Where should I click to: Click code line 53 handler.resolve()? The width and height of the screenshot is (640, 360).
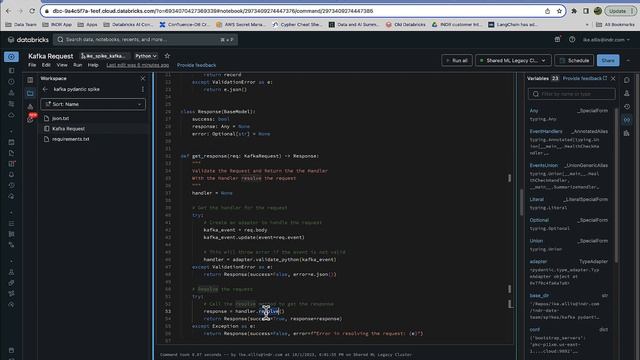coord(244,311)
